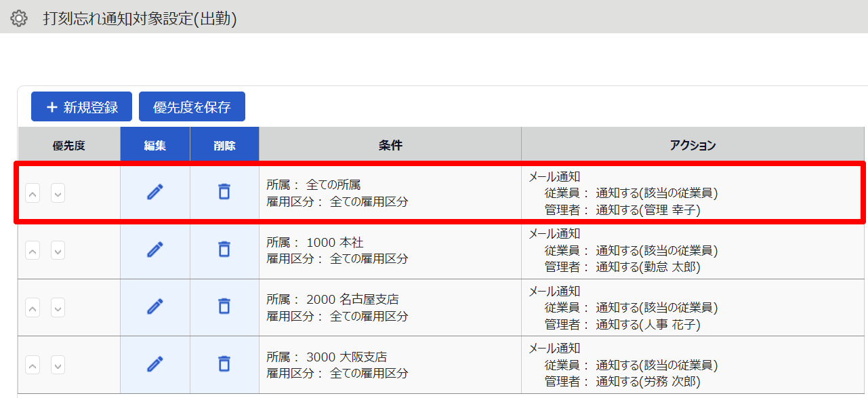Select the text 所属： 3000 大阪支店
Image resolution: width=868 pixels, height=398 pixels.
[327, 357]
